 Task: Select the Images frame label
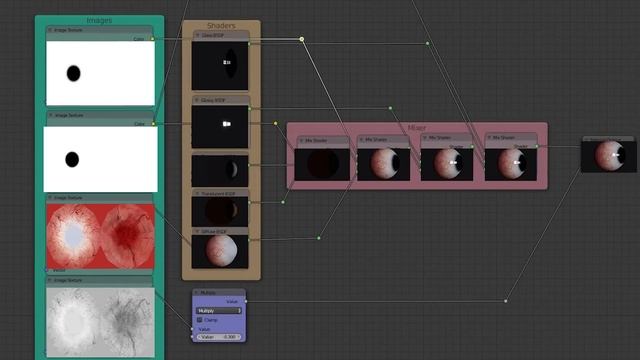tap(99, 20)
